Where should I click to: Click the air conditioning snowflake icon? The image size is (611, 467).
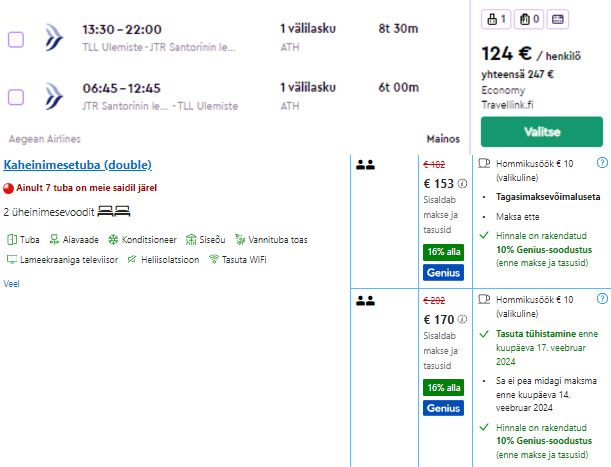click(x=113, y=240)
